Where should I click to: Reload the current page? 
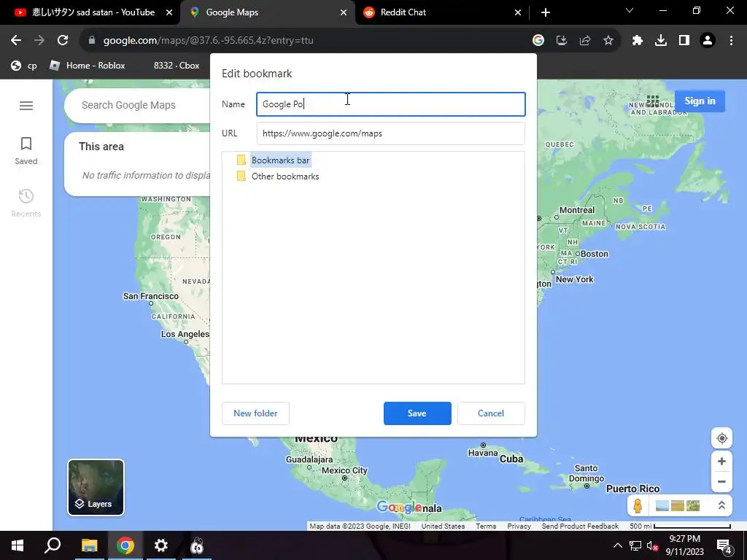[x=63, y=41]
